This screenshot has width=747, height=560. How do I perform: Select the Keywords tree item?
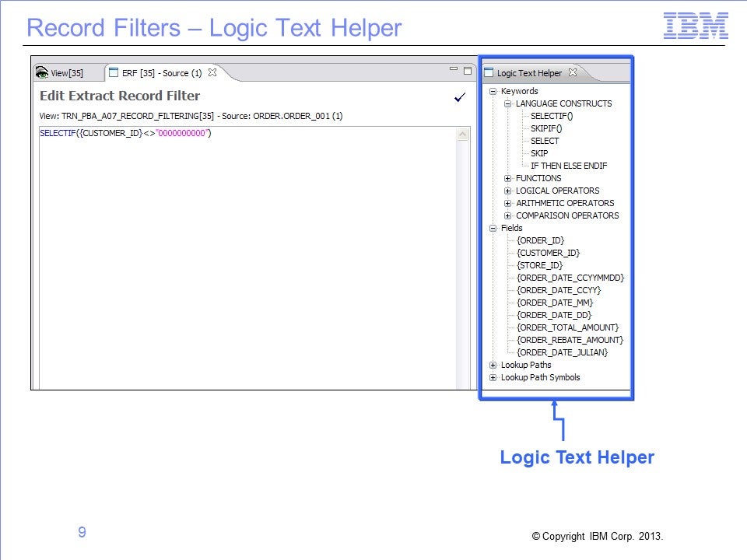click(x=519, y=91)
